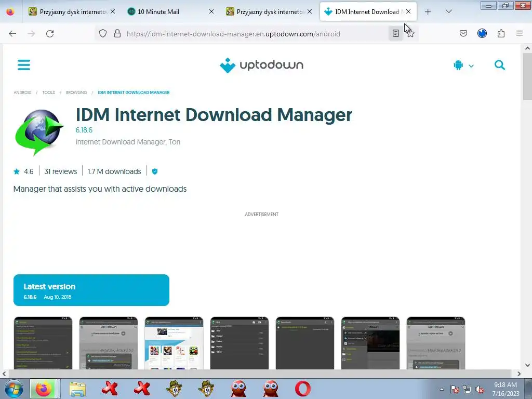Launch Opera from the taskbar

[x=303, y=389]
